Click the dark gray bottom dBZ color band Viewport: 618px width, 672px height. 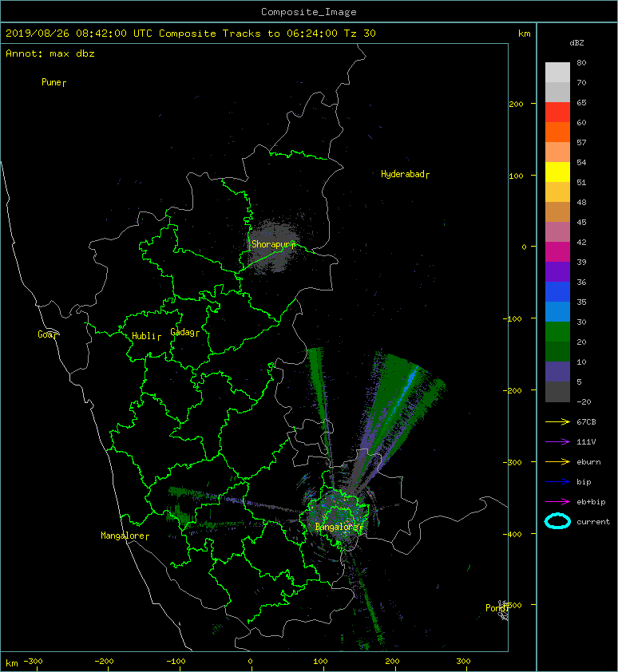pyautogui.click(x=557, y=391)
